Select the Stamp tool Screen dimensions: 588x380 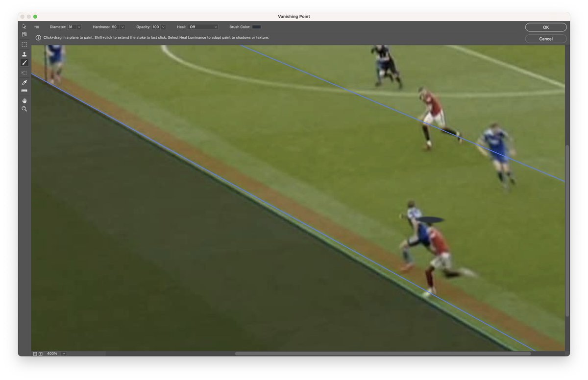[24, 54]
